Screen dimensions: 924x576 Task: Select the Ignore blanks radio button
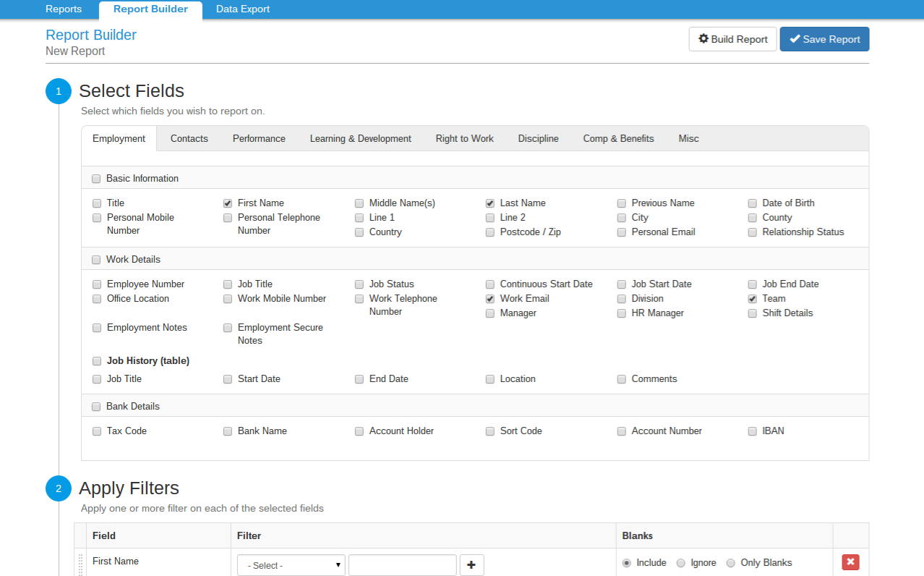pyautogui.click(x=680, y=563)
